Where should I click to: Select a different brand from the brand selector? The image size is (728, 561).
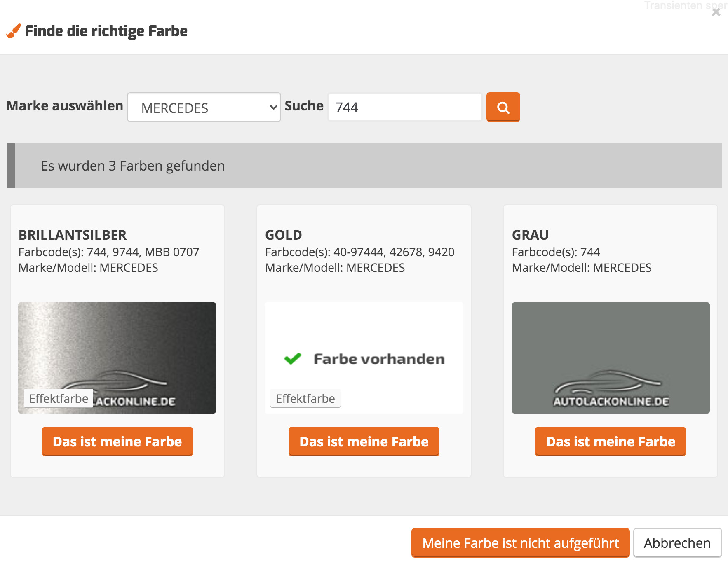coord(204,107)
